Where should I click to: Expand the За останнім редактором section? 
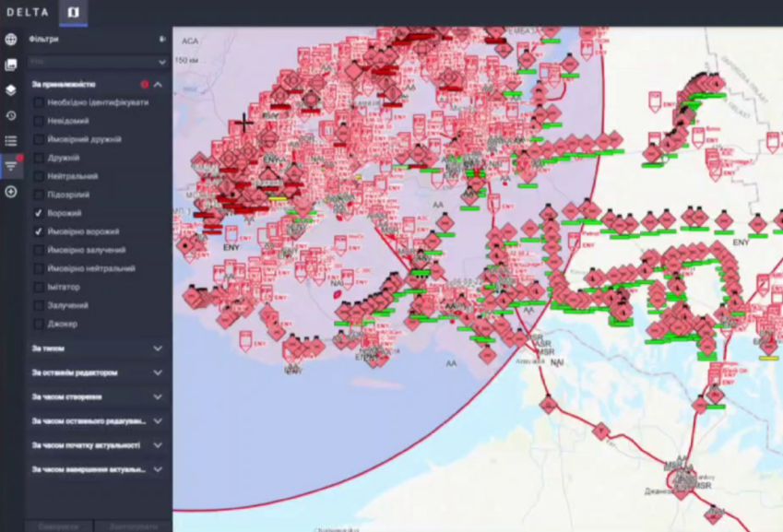point(158,372)
